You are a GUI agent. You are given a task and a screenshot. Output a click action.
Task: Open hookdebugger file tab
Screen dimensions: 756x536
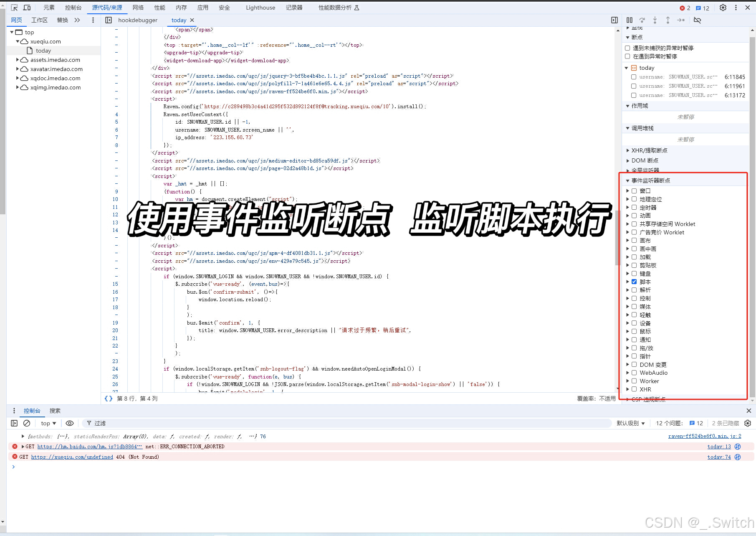pos(138,20)
